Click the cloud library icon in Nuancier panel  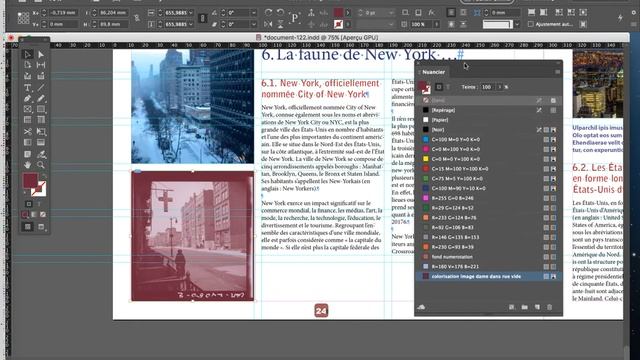tap(421, 307)
